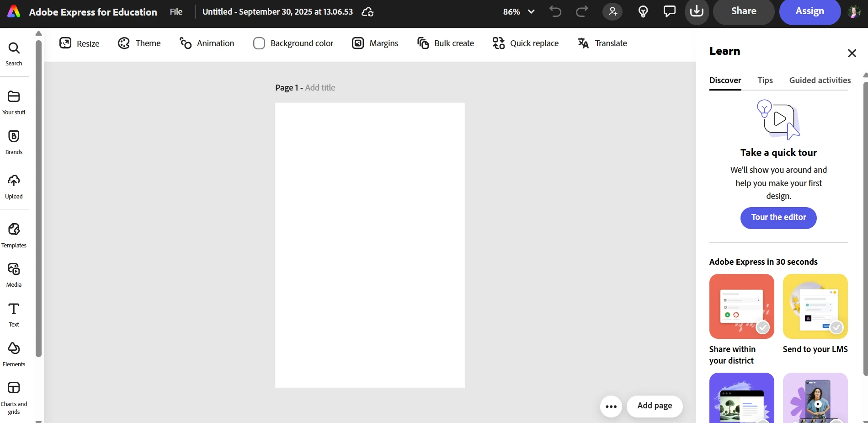Click the Send to your LMS caption
868x423 pixels.
click(815, 349)
